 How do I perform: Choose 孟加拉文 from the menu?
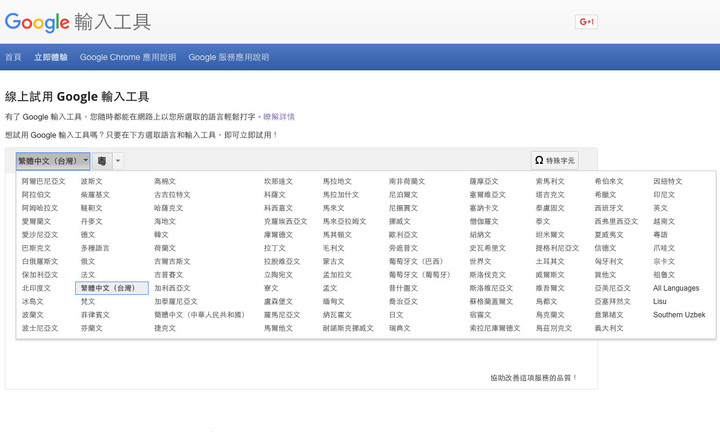pos(337,275)
